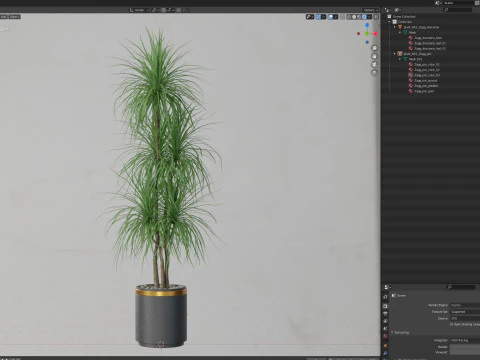Screen dimensions: 480x360
Task: Click the scene name field in top bar
Action: (458, 3)
